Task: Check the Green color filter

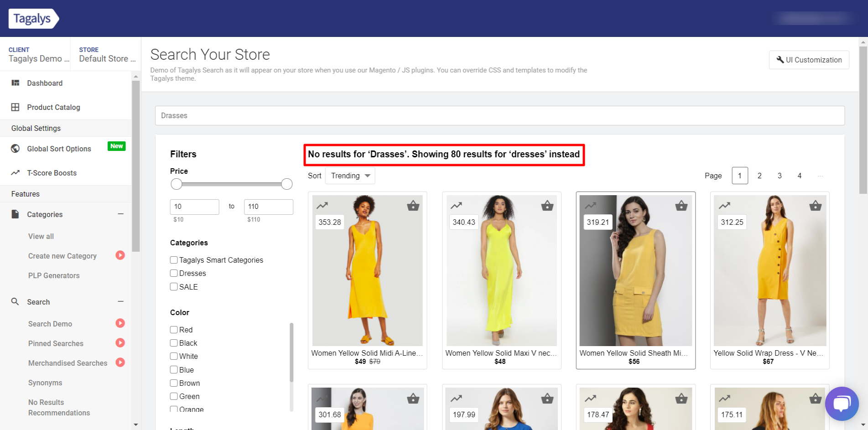Action: coord(174,396)
